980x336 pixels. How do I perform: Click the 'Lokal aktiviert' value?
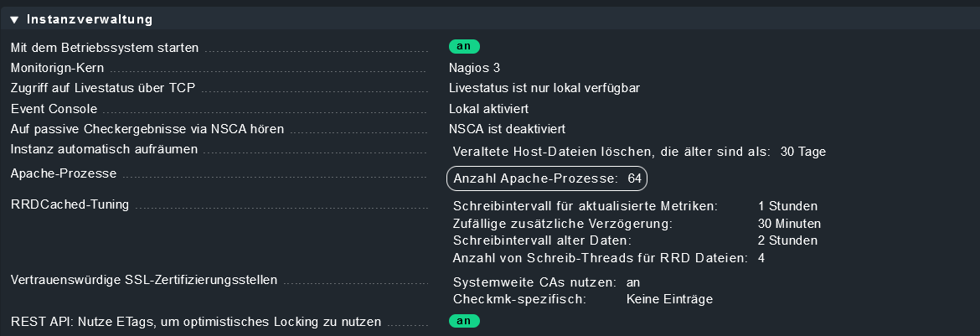click(488, 109)
